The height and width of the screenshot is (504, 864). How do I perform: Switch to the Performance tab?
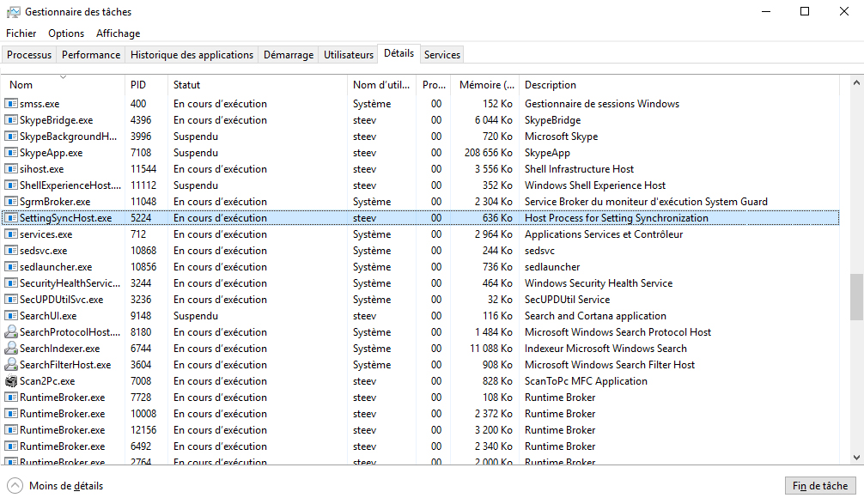[91, 55]
